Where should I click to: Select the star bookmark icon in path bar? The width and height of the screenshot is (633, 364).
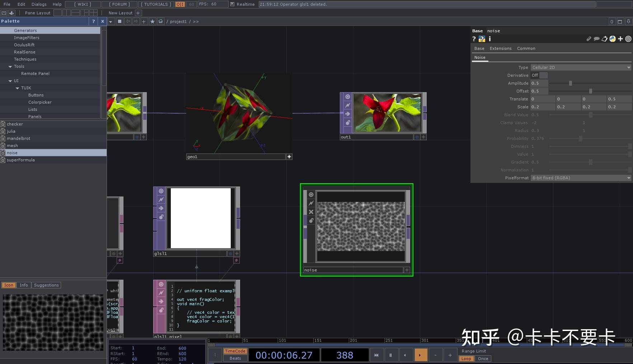coord(152,21)
